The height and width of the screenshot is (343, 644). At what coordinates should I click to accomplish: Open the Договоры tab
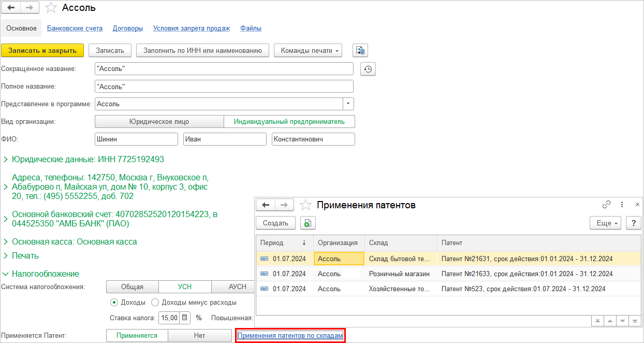[128, 28]
